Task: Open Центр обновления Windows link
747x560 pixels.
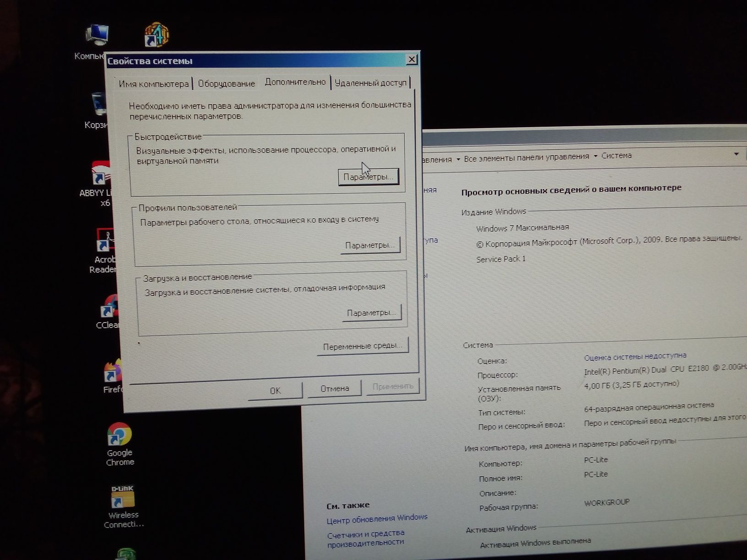Action: coord(377,519)
